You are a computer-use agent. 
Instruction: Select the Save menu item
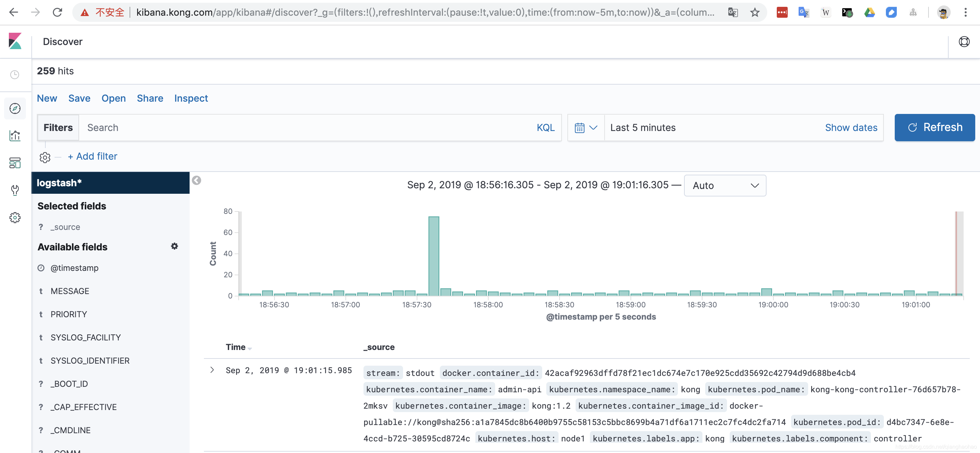79,98
